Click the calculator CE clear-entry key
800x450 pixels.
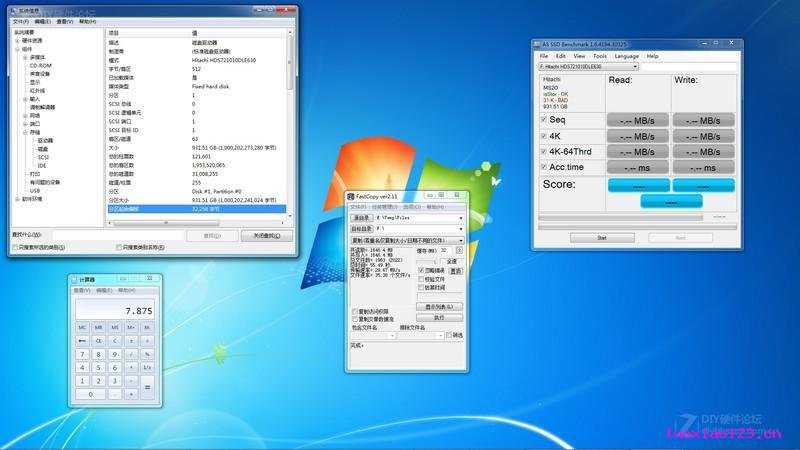click(98, 340)
